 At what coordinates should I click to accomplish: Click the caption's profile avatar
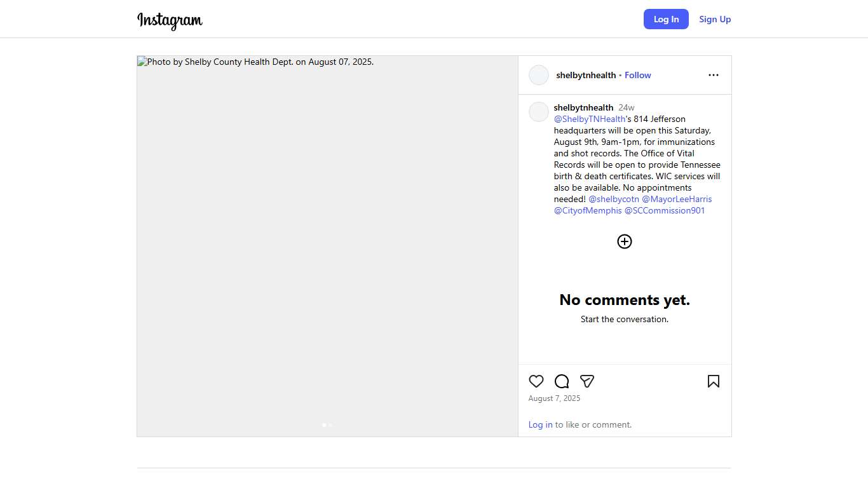coord(539,112)
